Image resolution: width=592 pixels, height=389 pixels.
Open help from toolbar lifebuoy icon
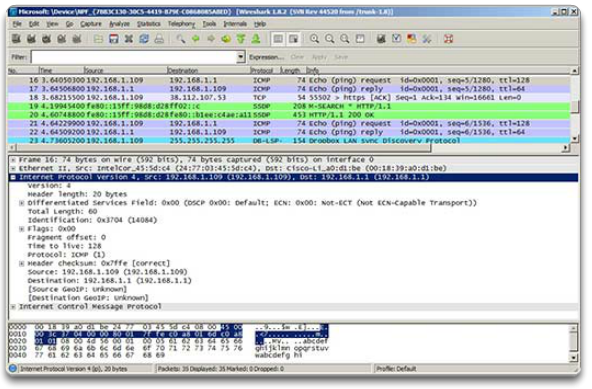click(449, 39)
